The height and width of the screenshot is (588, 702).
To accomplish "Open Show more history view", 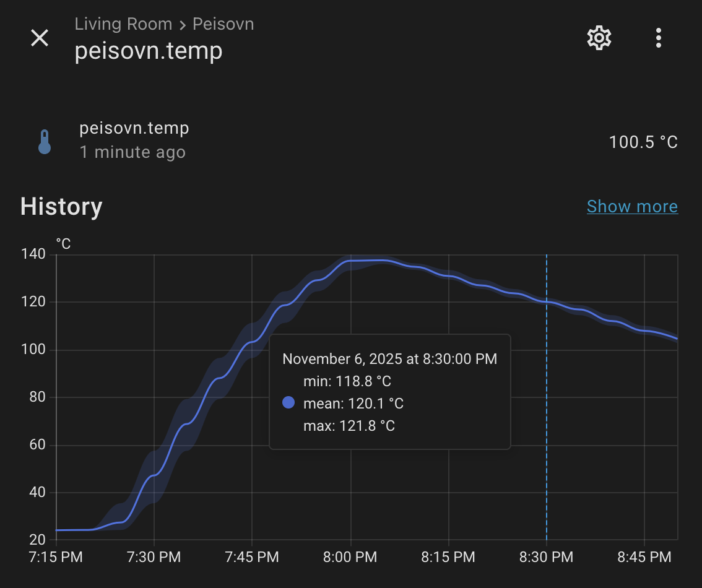I will coord(632,206).
